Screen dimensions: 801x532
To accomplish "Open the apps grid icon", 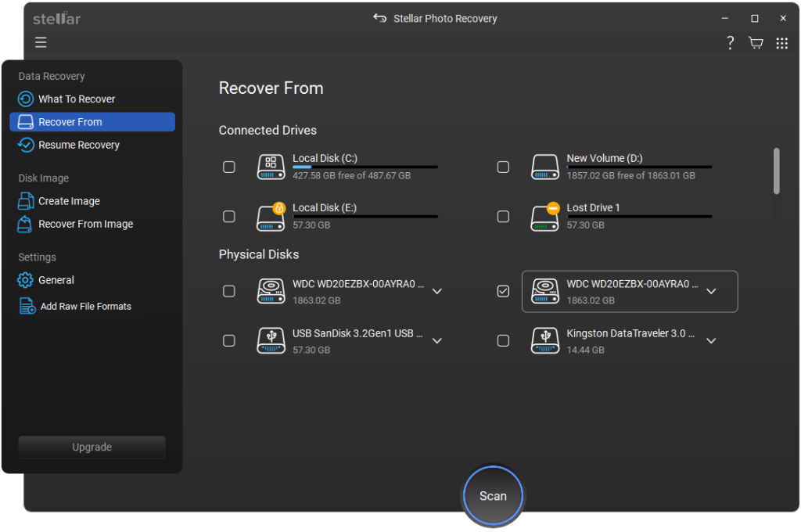I will [x=782, y=44].
